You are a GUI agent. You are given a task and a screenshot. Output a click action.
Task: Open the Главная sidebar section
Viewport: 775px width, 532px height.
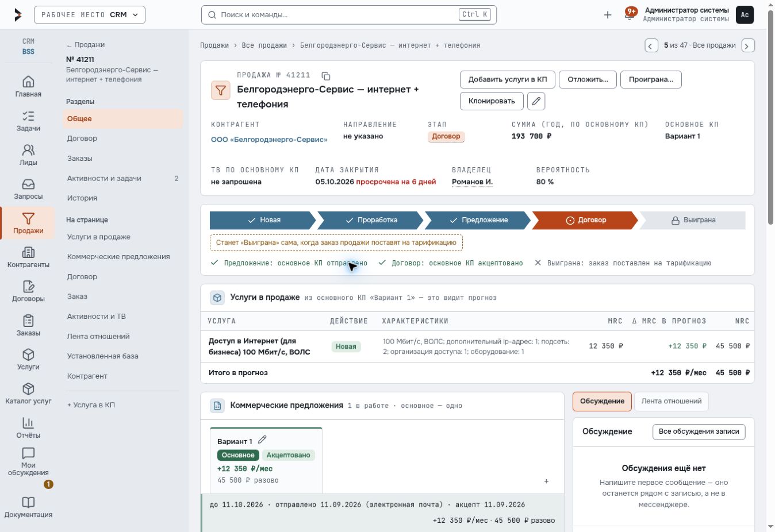pyautogui.click(x=28, y=86)
